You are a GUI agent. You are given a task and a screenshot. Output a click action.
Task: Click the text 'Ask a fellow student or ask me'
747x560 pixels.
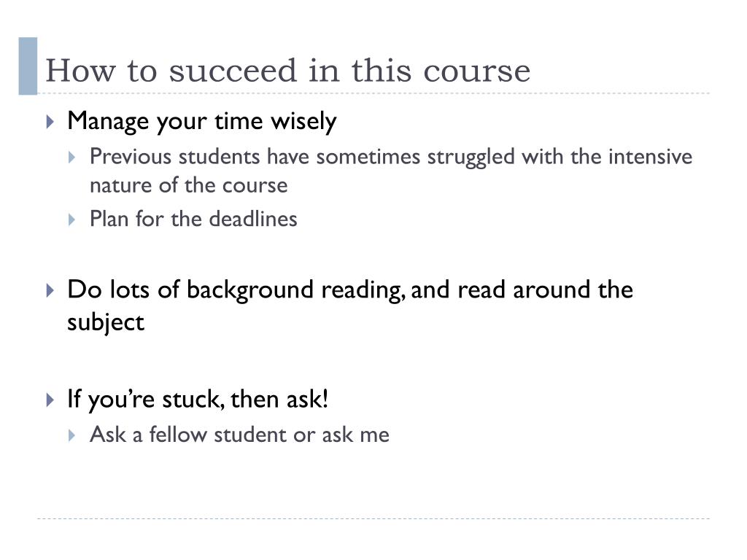coord(239,435)
